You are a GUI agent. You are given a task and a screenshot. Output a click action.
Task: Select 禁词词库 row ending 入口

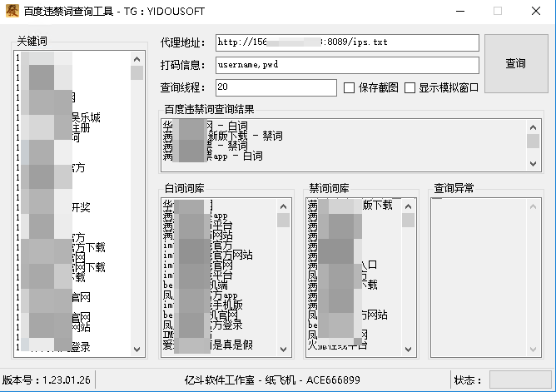coord(342,265)
